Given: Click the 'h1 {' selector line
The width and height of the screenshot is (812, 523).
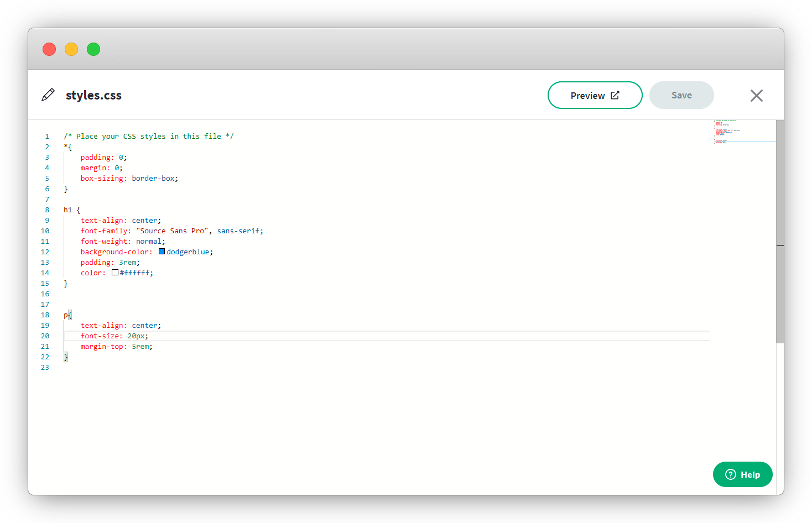Looking at the screenshot, I should pyautogui.click(x=72, y=210).
